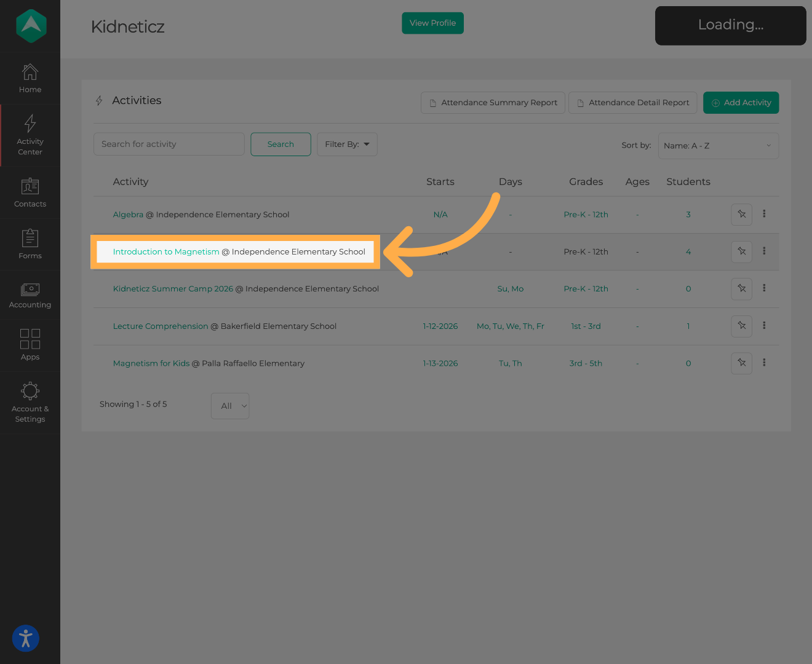Open Contacts from the sidebar
The width and height of the screenshot is (812, 664).
30,192
